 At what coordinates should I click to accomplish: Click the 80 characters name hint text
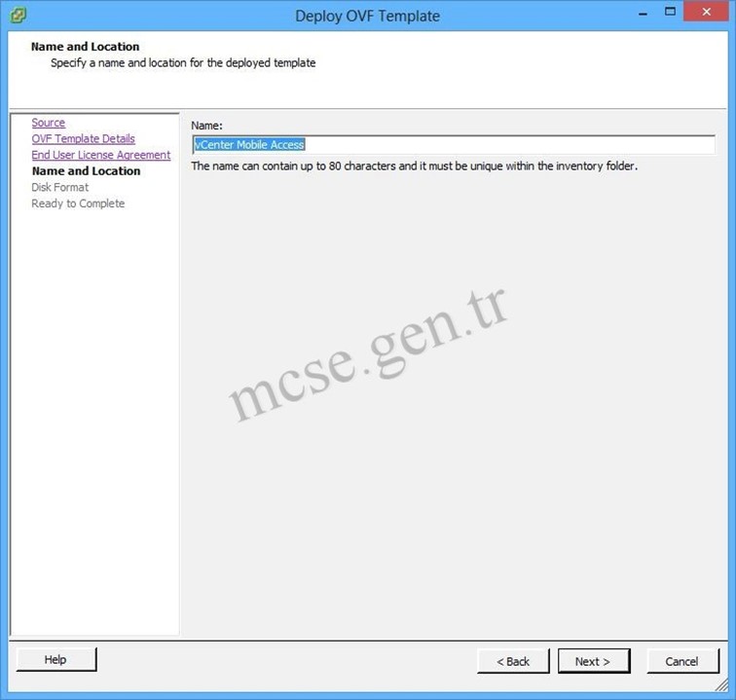[414, 166]
